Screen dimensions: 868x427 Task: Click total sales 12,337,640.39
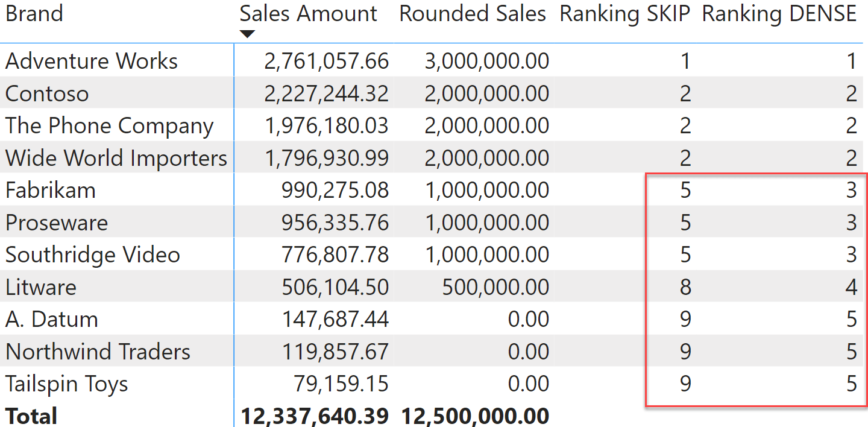(x=315, y=416)
